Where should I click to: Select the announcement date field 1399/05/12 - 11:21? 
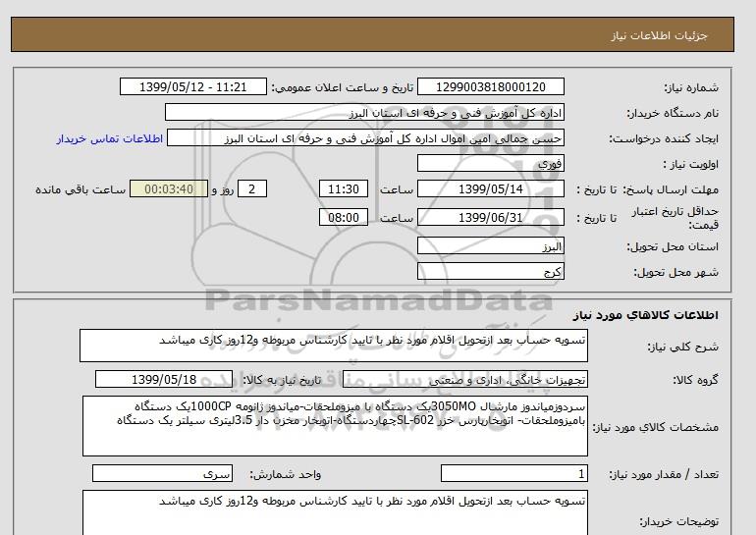(x=192, y=87)
